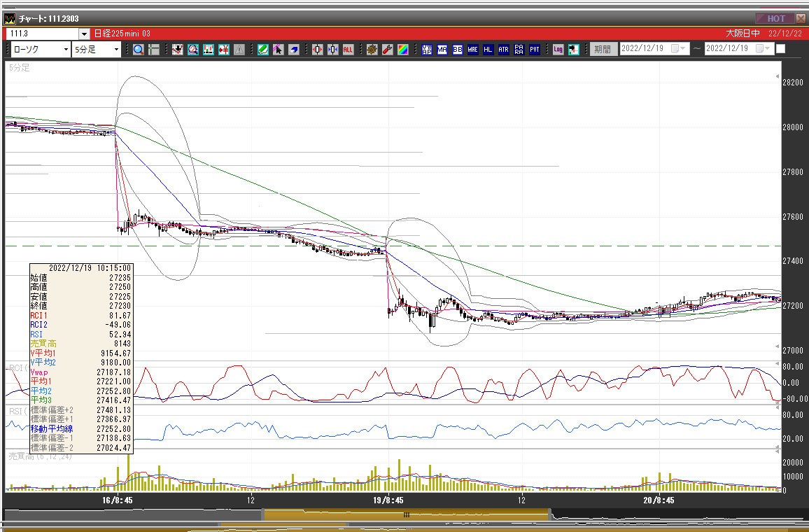Toggle the crosshair cursor tool

(x=154, y=50)
